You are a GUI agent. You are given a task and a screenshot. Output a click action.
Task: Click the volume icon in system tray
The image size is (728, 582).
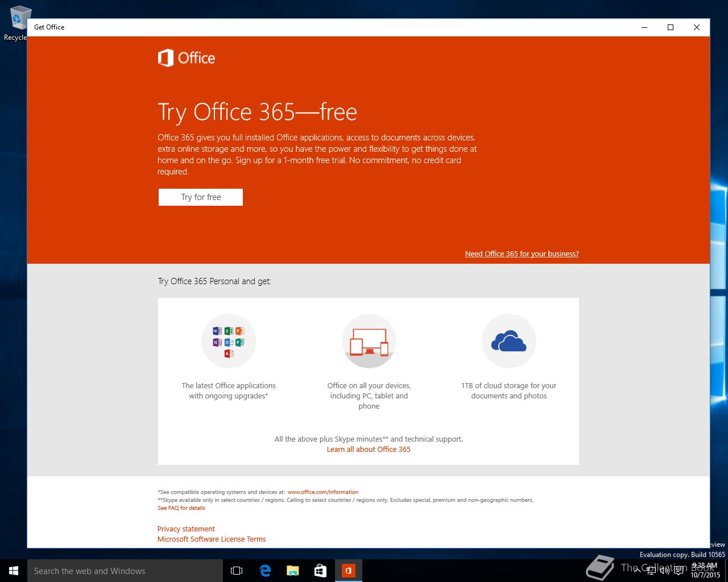[x=664, y=571]
